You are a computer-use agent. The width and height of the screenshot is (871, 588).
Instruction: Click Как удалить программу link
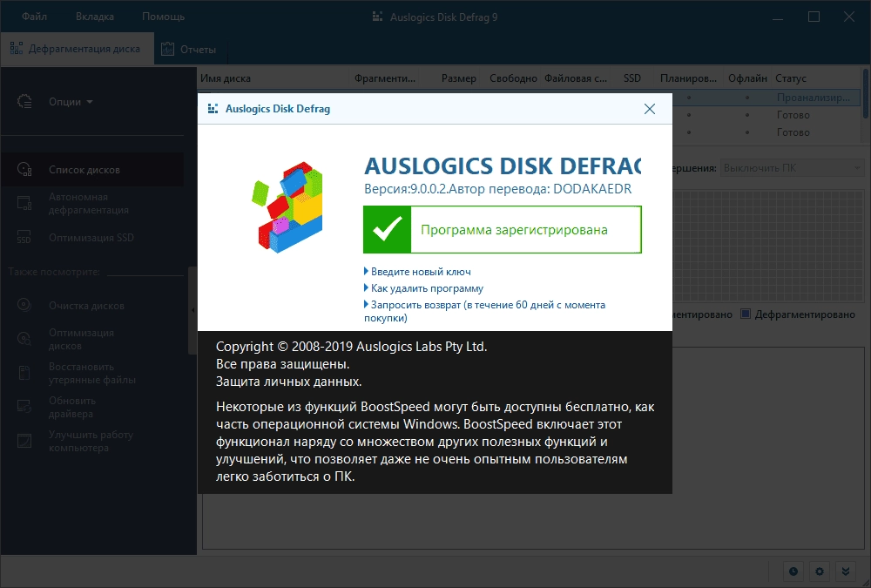point(427,288)
